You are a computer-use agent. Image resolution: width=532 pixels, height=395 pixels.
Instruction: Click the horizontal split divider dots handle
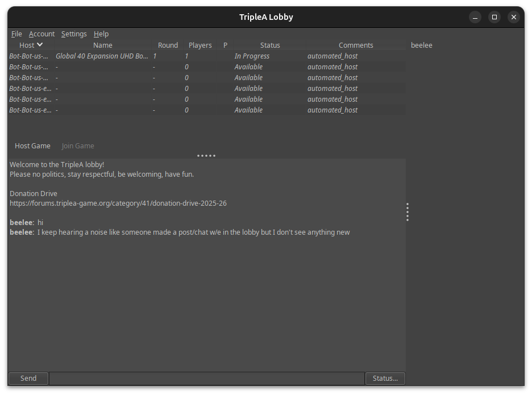tap(206, 156)
